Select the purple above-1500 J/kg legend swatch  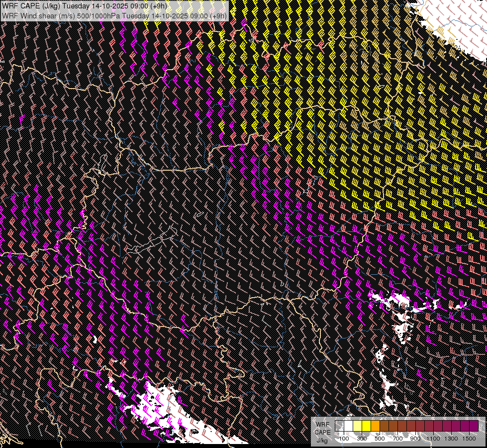474,426
